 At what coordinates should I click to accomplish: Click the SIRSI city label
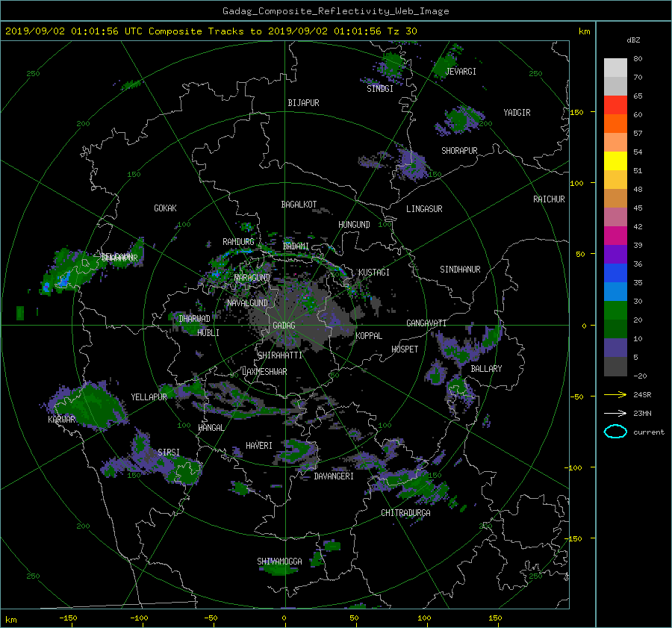[x=169, y=453]
